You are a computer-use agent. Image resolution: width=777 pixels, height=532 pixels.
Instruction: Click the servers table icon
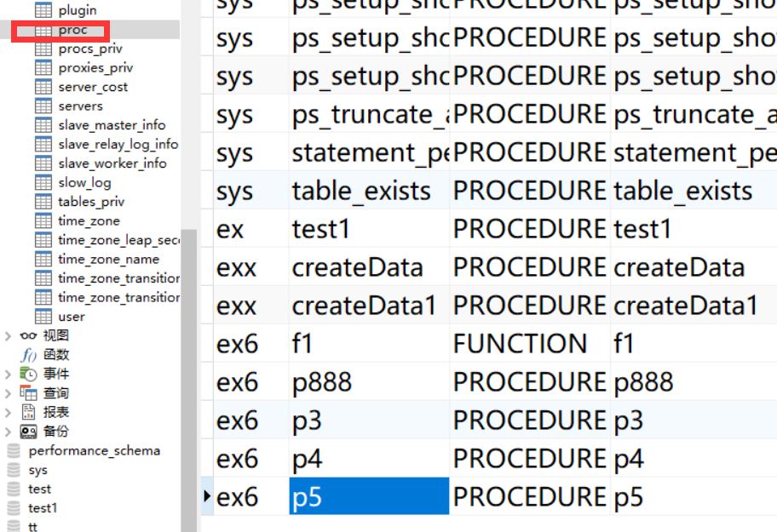click(x=43, y=106)
